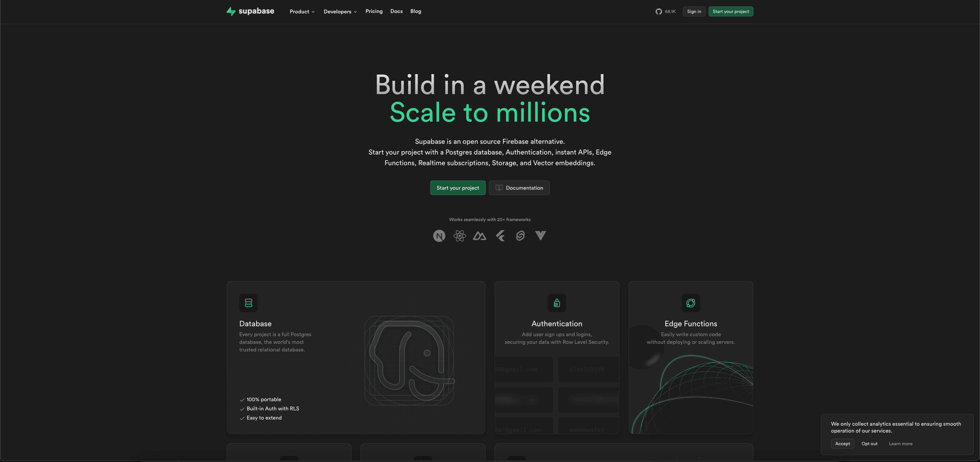Accept analytics in the cookie banner
The height and width of the screenshot is (462, 980).
(x=843, y=444)
